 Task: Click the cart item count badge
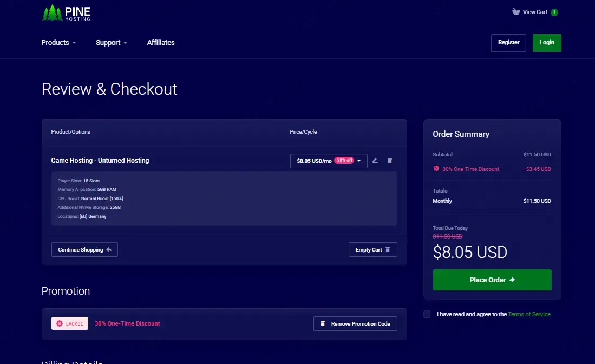pyautogui.click(x=554, y=12)
